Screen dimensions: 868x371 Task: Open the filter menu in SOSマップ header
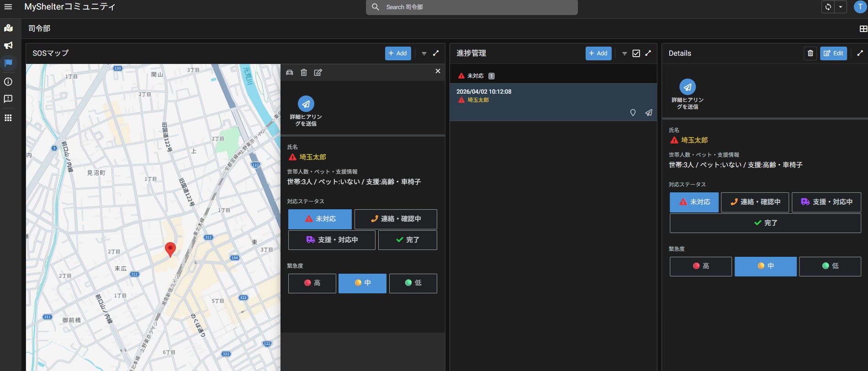(x=424, y=53)
